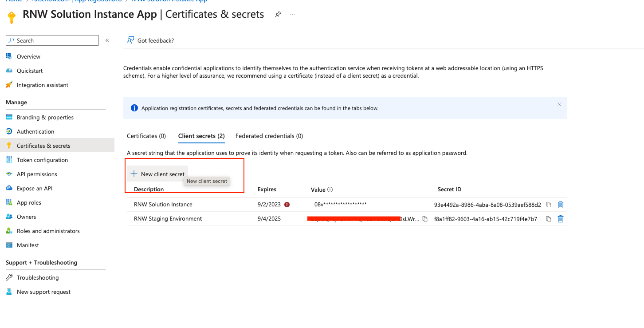Viewport: 644px width, 328px height.
Task: Click the Authentication icon in sidebar
Action: point(8,131)
